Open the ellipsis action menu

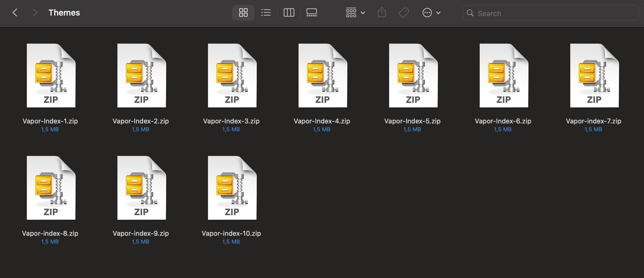tap(431, 13)
